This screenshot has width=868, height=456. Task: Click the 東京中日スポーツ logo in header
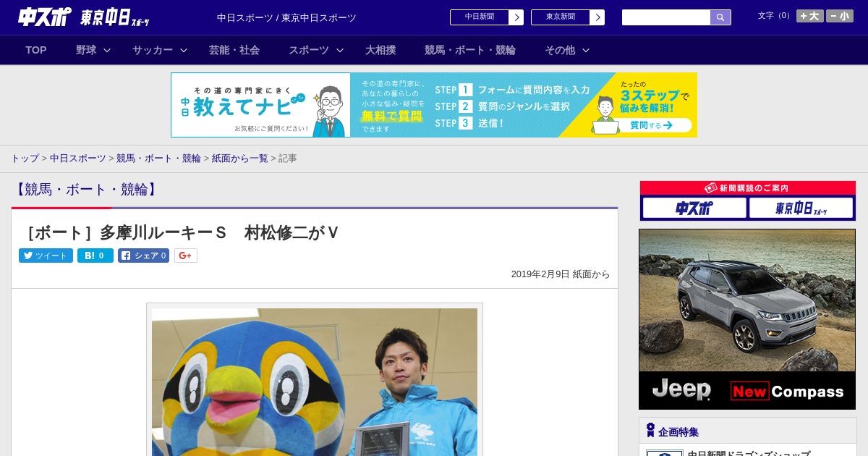click(115, 17)
